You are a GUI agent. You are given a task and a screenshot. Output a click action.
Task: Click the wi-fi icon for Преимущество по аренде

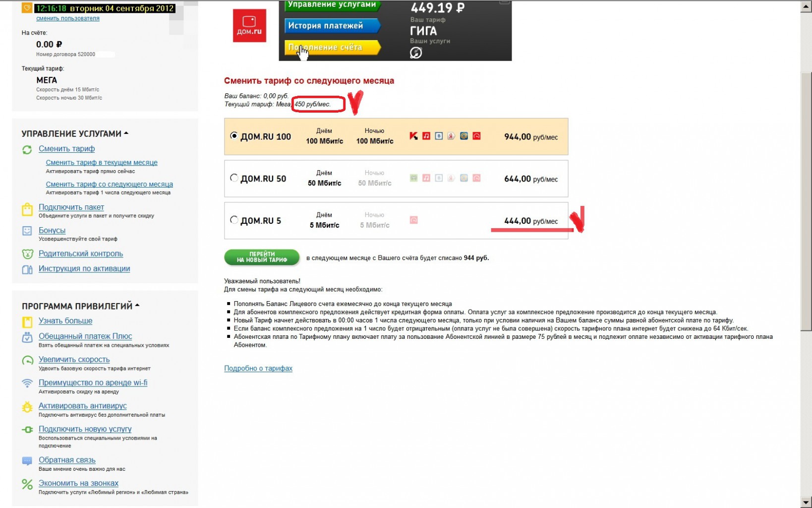pyautogui.click(x=27, y=383)
